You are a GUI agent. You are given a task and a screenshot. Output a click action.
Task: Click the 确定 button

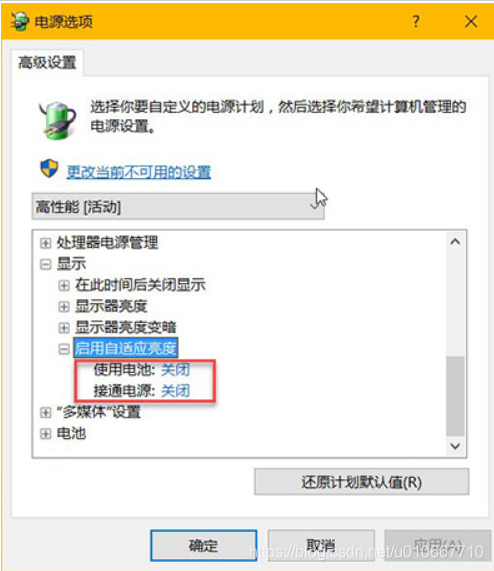203,545
